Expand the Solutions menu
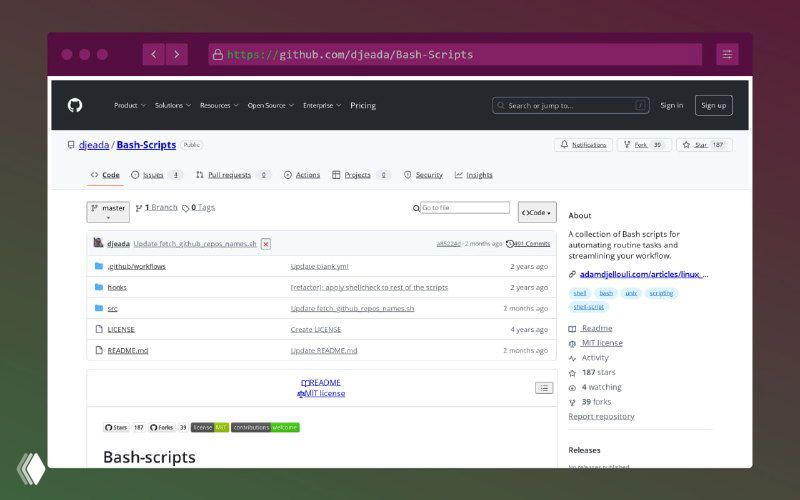 pyautogui.click(x=172, y=106)
